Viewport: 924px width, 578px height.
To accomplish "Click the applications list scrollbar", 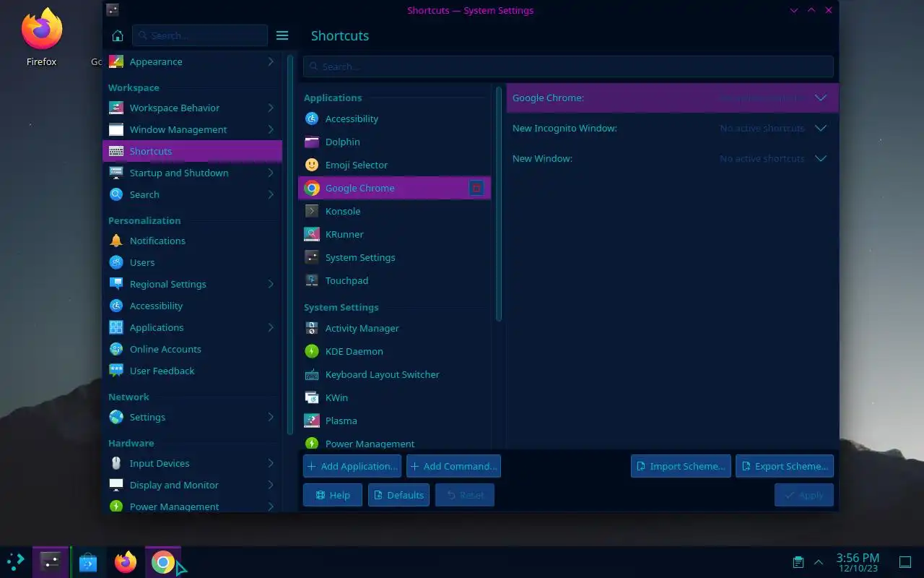I will click(498, 204).
